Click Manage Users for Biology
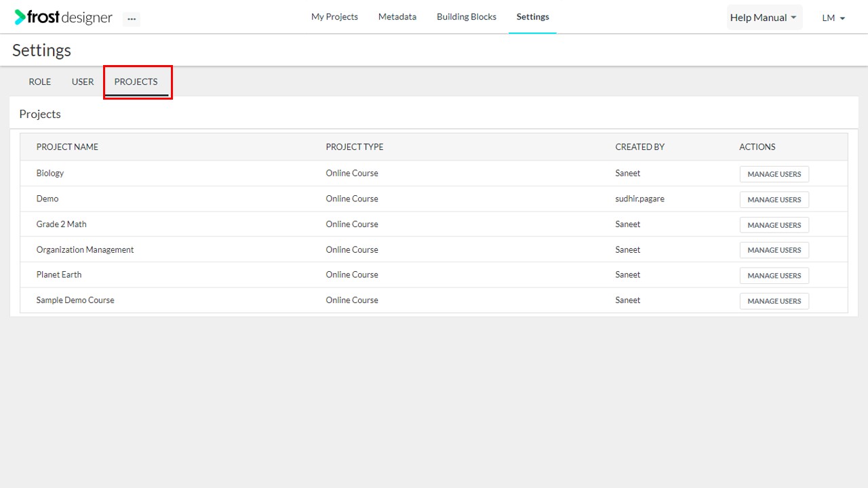Image resolution: width=868 pixels, height=488 pixels. [x=774, y=174]
